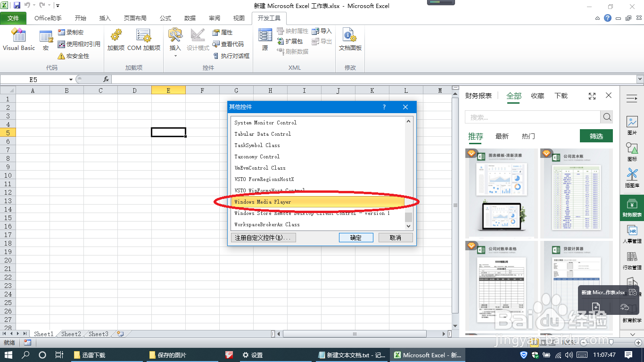644x362 pixels.
Task: Open 宏安全性 macro security settings
Action: coord(73,56)
